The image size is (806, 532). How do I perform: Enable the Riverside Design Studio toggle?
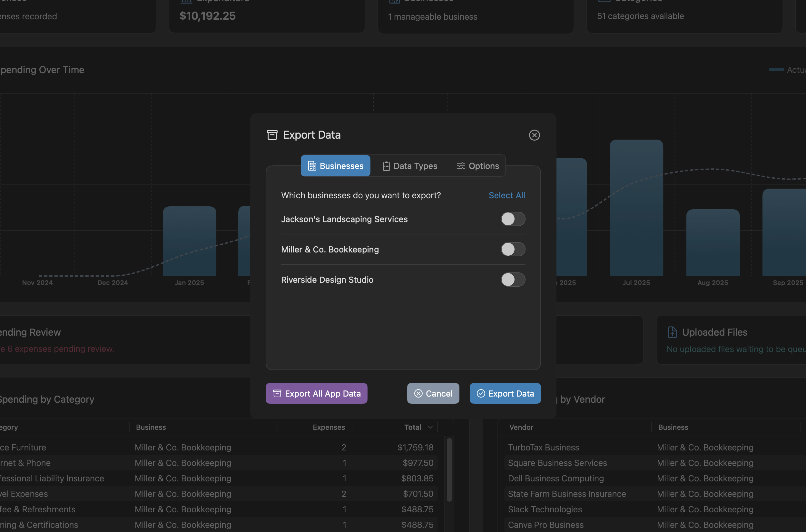pyautogui.click(x=513, y=280)
